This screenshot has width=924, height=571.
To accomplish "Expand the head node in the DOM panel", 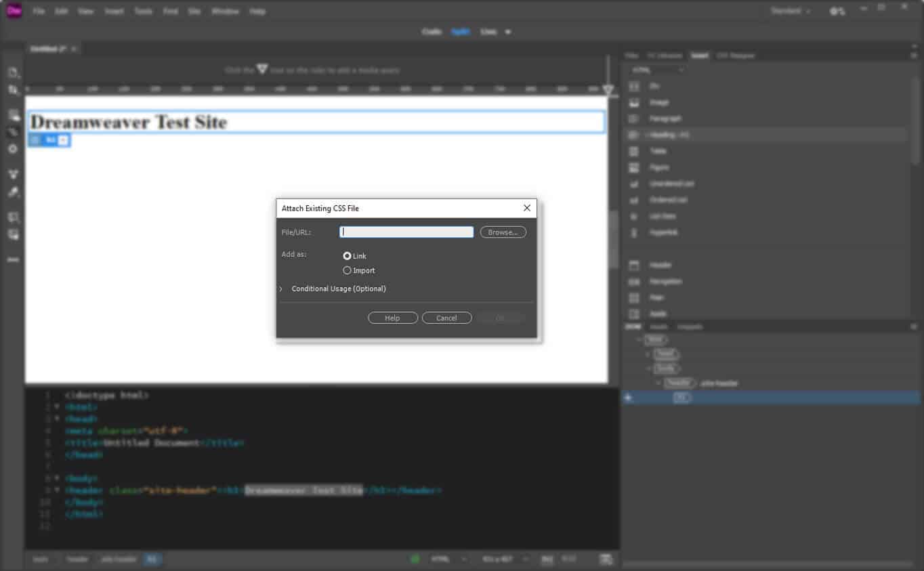I will tap(648, 354).
